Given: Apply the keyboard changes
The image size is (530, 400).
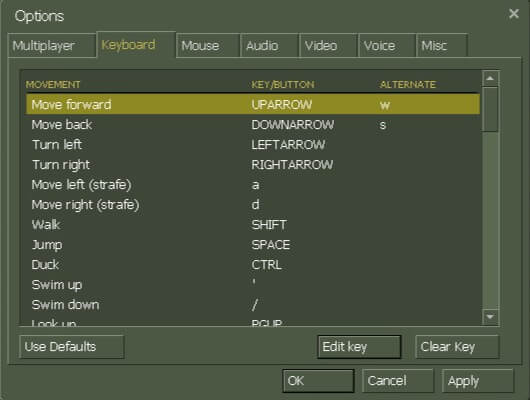Looking at the screenshot, I should coord(478,381).
